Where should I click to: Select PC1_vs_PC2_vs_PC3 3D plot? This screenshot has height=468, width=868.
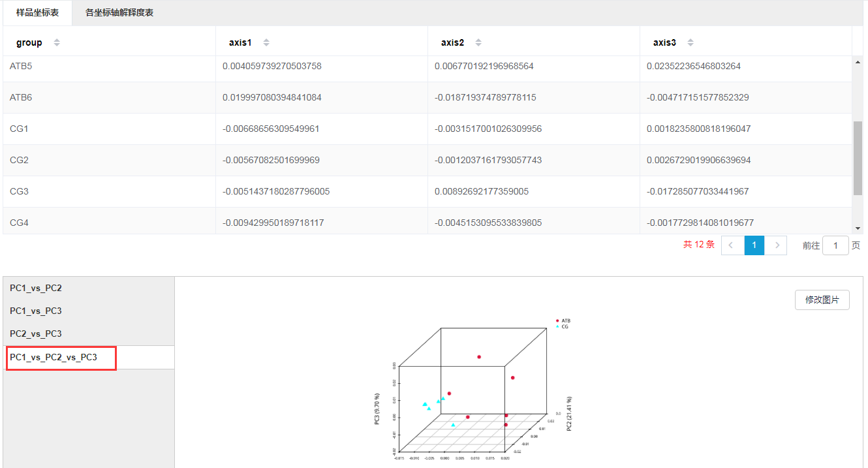(54, 357)
